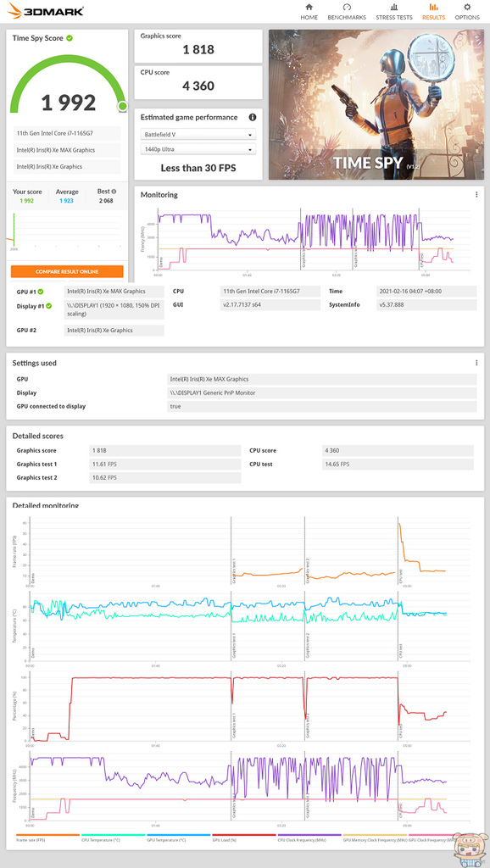490x868 pixels.
Task: Click the Results bar chart icon
Action: pos(433,7)
